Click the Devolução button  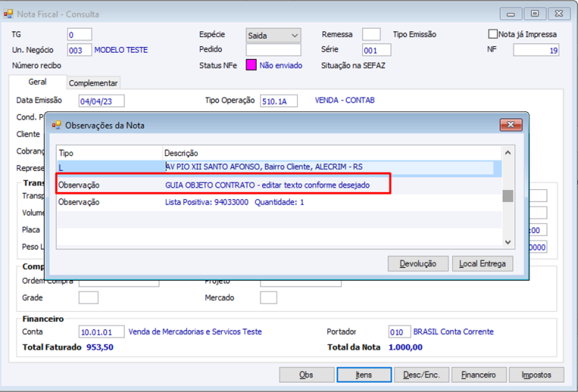pyautogui.click(x=418, y=263)
